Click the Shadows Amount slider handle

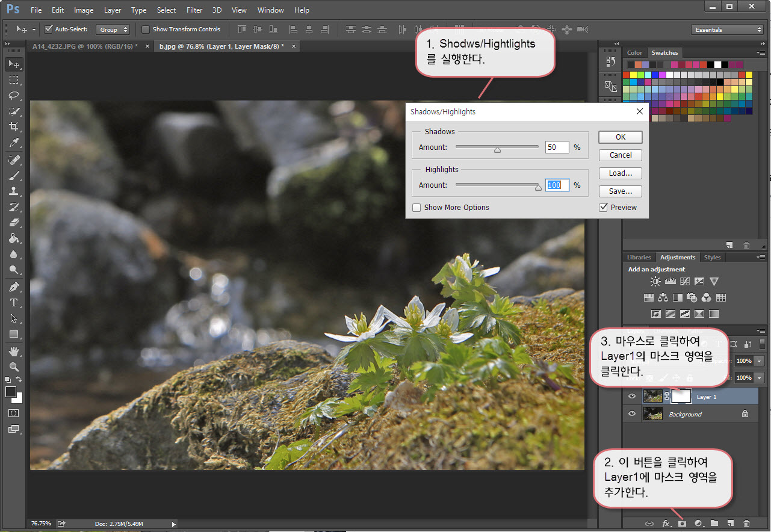pos(497,150)
